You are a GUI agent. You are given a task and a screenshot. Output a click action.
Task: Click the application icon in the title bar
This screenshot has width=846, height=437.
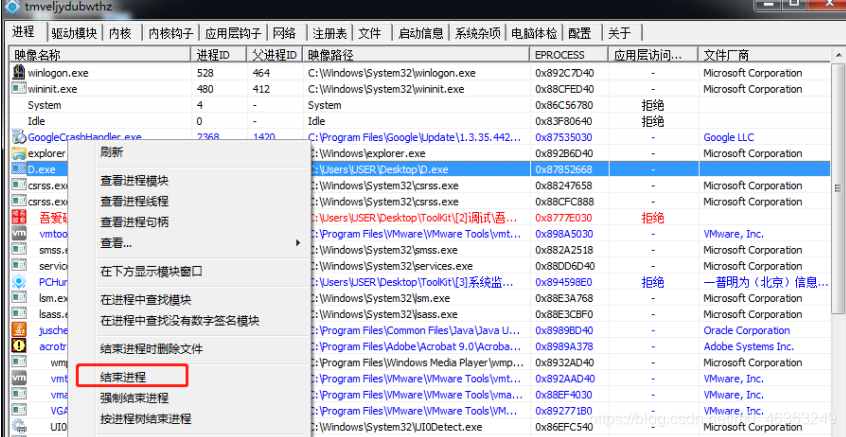click(11, 7)
